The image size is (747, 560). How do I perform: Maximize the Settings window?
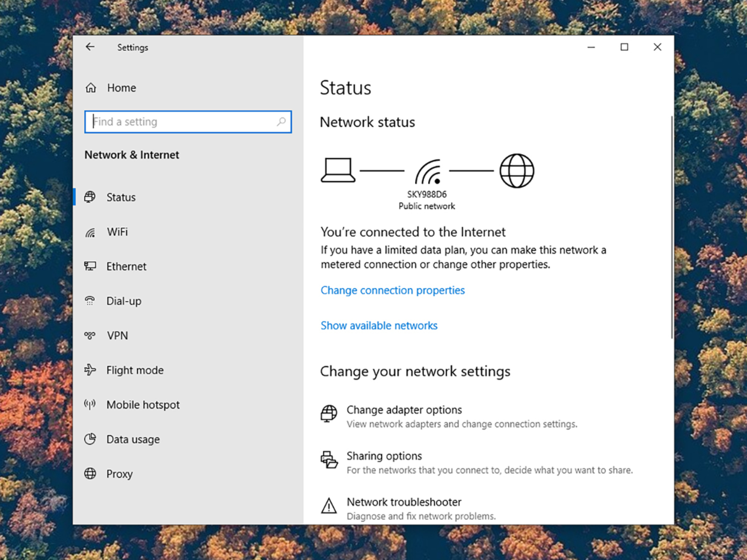coord(624,47)
